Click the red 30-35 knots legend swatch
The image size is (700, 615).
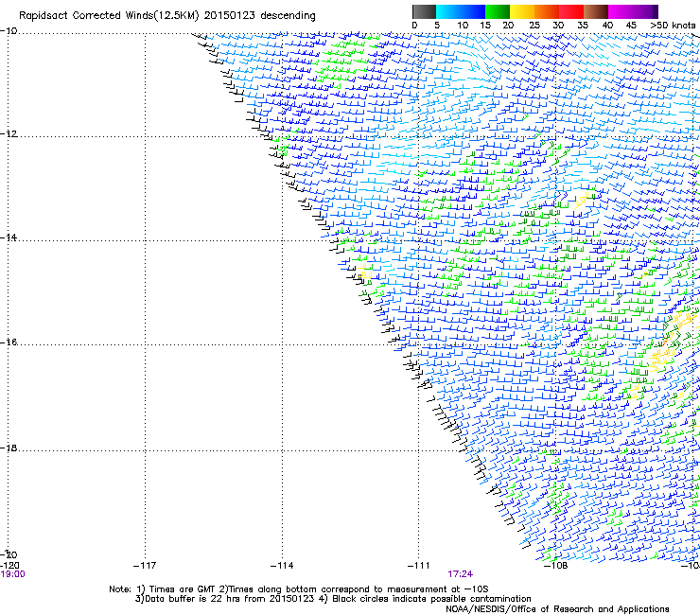pyautogui.click(x=571, y=11)
